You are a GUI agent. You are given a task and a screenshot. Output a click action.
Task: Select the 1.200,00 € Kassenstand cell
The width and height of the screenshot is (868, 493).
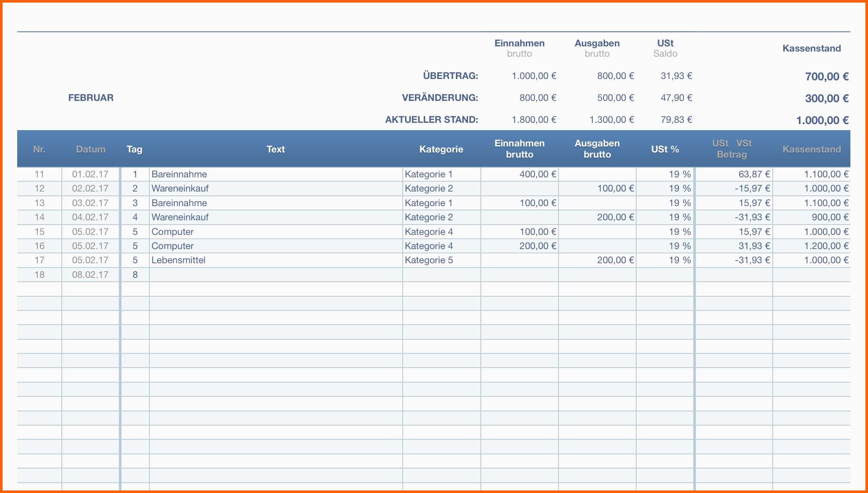826,246
